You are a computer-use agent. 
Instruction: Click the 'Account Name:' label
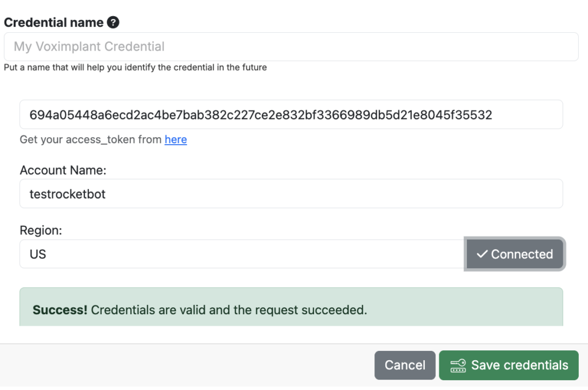coord(63,171)
